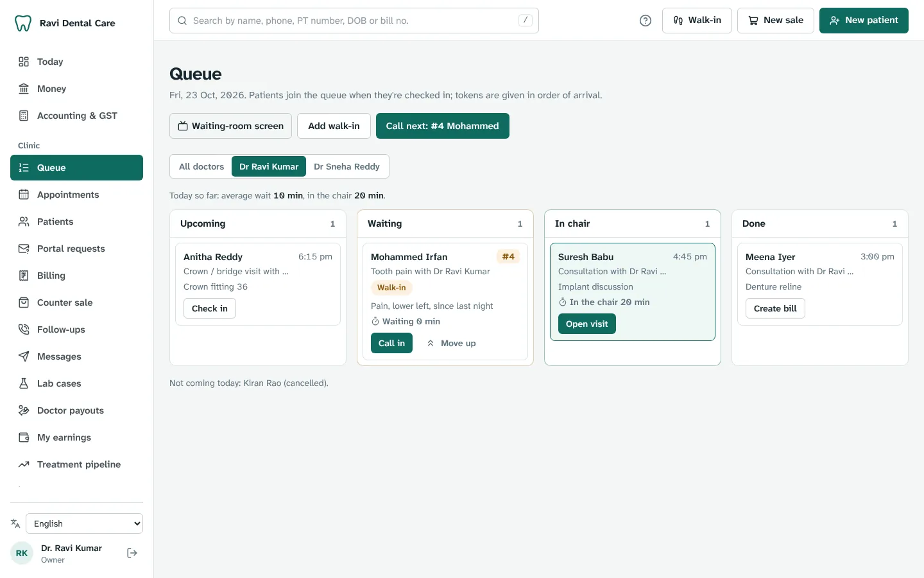Call in Mohammed Irfan
This screenshot has height=578, width=924.
point(391,343)
